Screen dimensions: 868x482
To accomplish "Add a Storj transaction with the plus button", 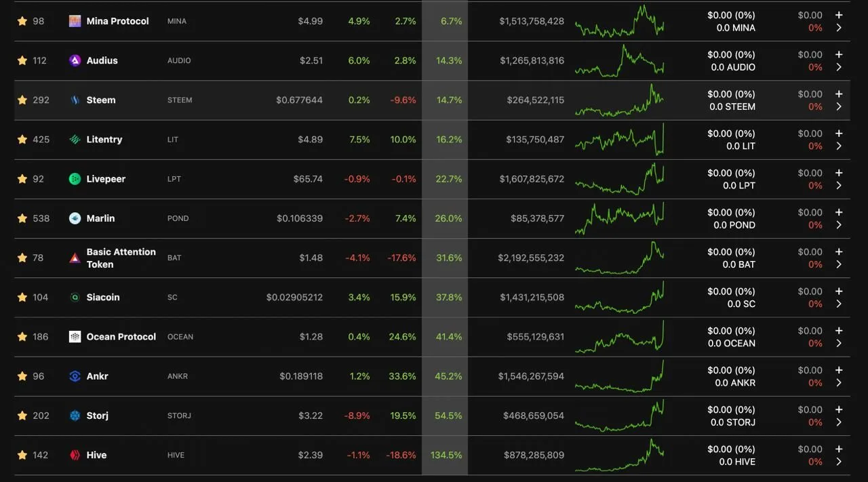I will (x=839, y=409).
